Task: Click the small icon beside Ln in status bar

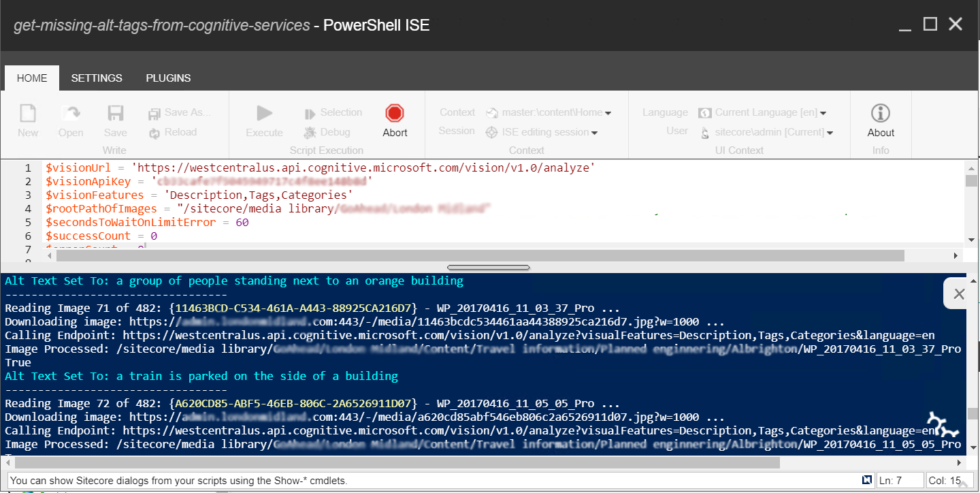Action: click(867, 479)
